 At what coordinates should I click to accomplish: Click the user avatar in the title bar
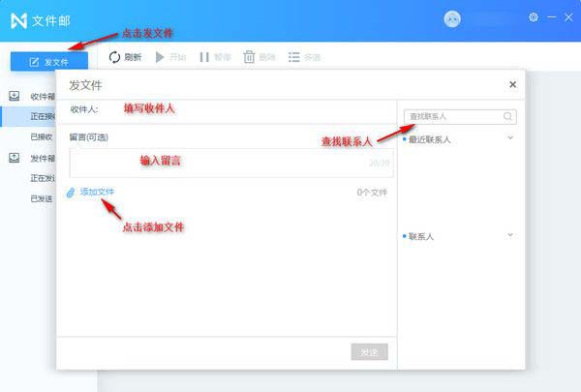452,19
